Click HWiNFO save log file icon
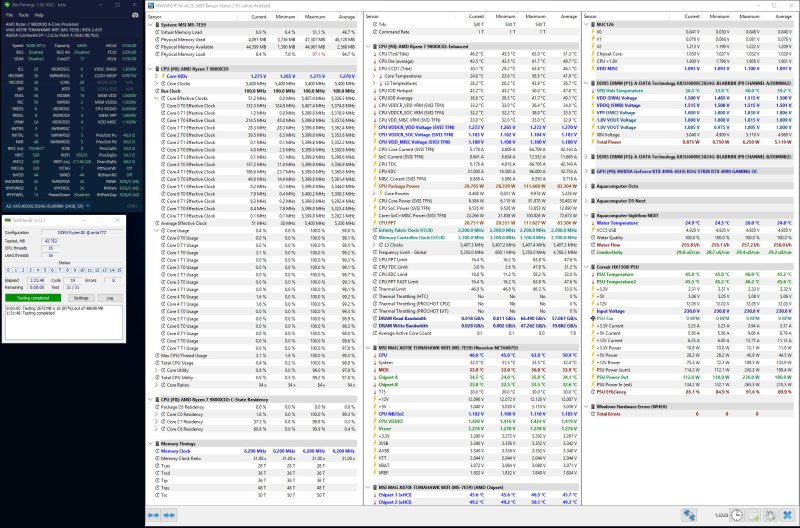Viewport: 800px width, 528px height. tap(754, 515)
